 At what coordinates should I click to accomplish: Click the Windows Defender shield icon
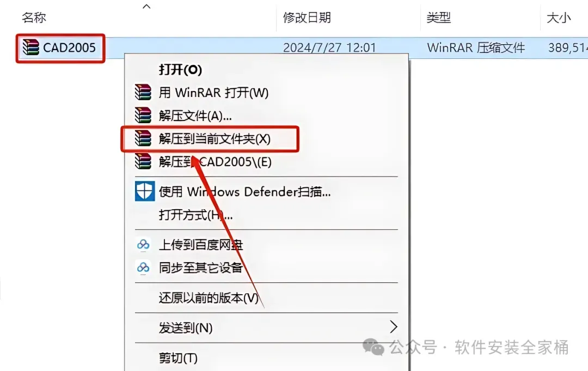click(x=144, y=191)
